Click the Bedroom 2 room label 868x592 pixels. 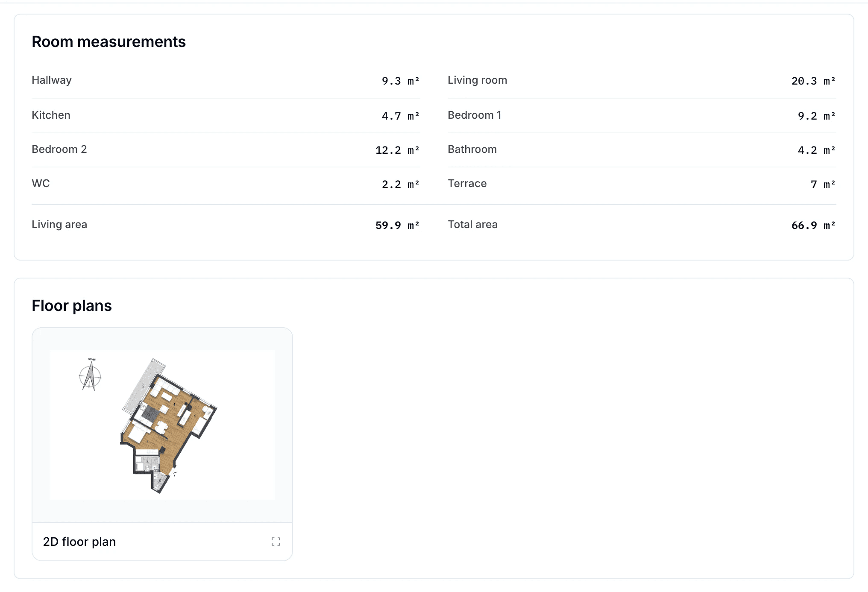[x=59, y=149]
